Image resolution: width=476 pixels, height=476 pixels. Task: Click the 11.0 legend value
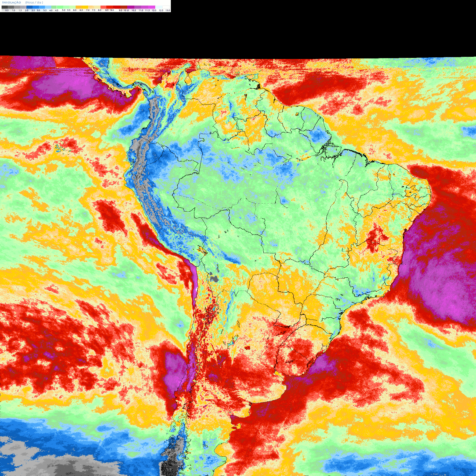[141, 10]
